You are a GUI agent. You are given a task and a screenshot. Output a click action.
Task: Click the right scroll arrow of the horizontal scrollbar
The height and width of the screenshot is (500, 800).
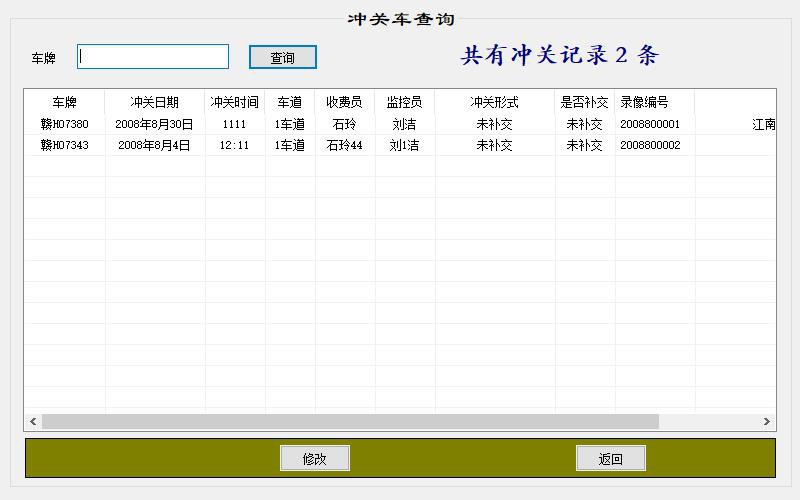767,422
